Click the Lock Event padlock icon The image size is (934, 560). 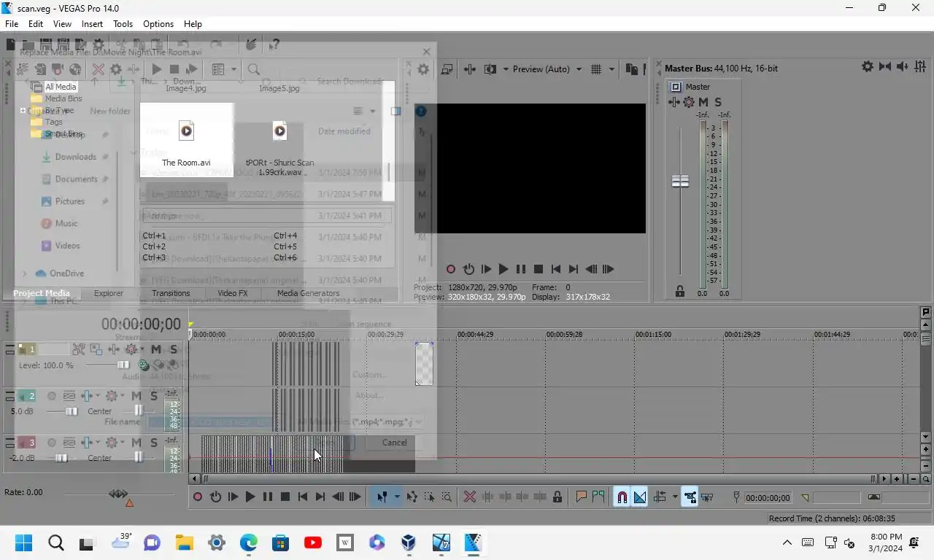557,497
